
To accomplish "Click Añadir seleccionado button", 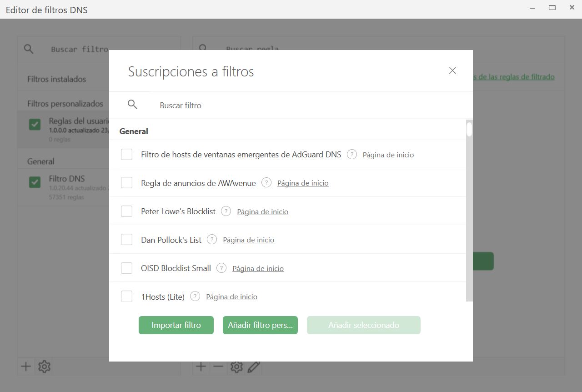I will click(364, 325).
